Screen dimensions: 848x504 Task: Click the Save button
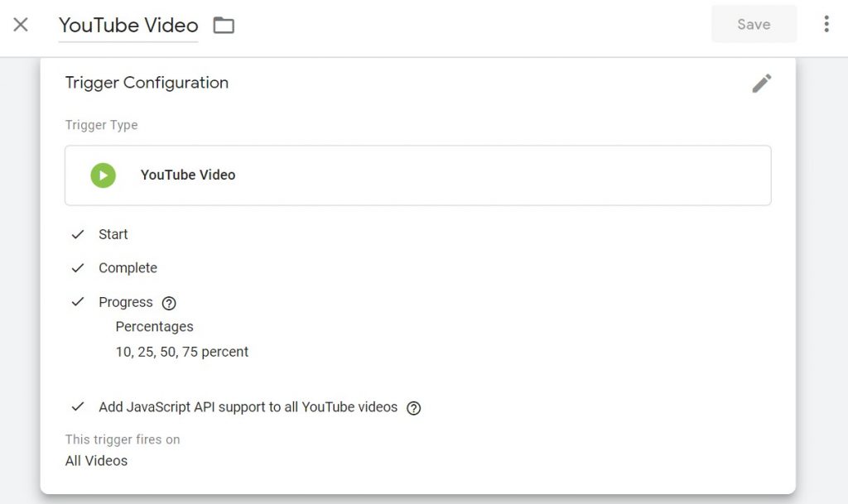753,24
